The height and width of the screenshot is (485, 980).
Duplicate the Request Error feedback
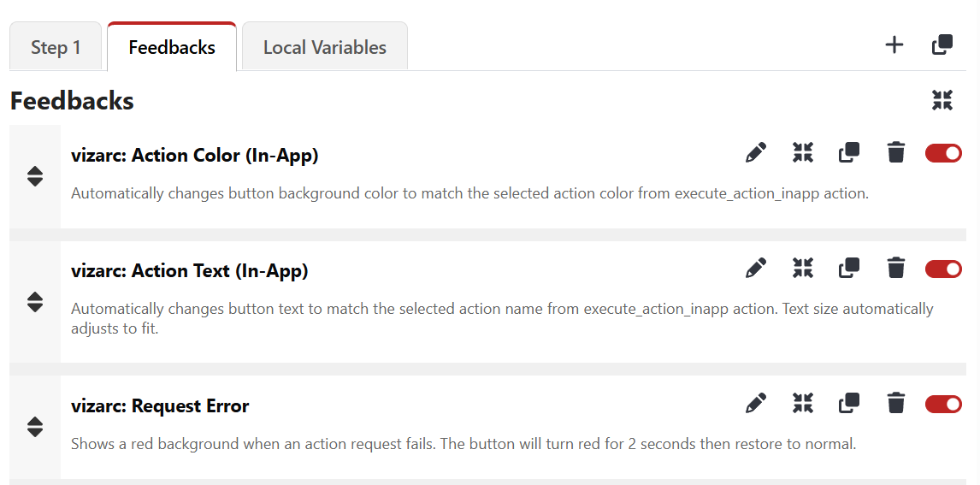[849, 403]
